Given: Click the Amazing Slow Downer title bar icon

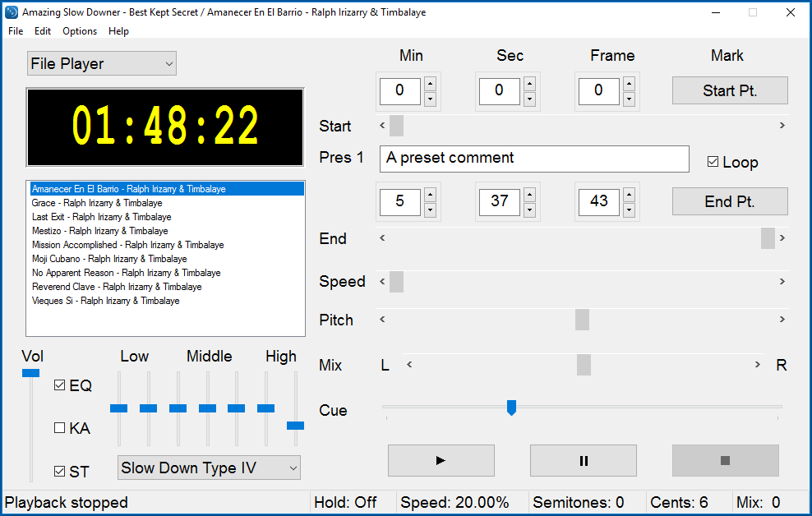Looking at the screenshot, I should click(x=12, y=12).
